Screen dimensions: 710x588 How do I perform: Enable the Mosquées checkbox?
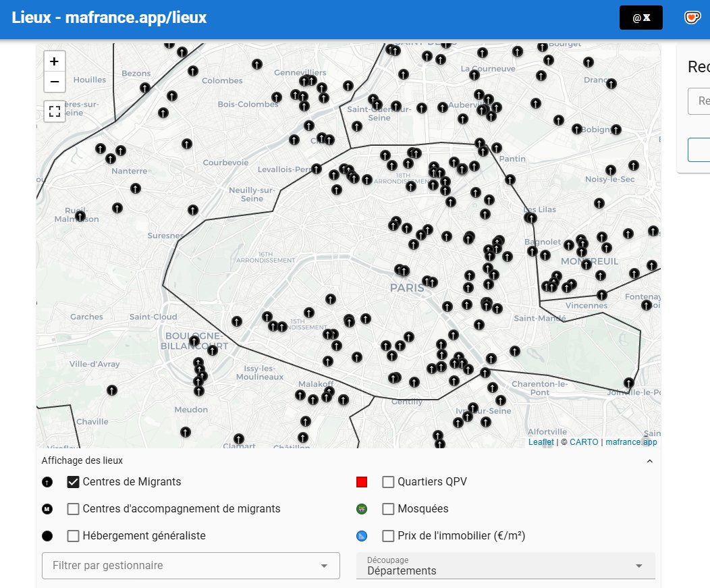click(388, 508)
